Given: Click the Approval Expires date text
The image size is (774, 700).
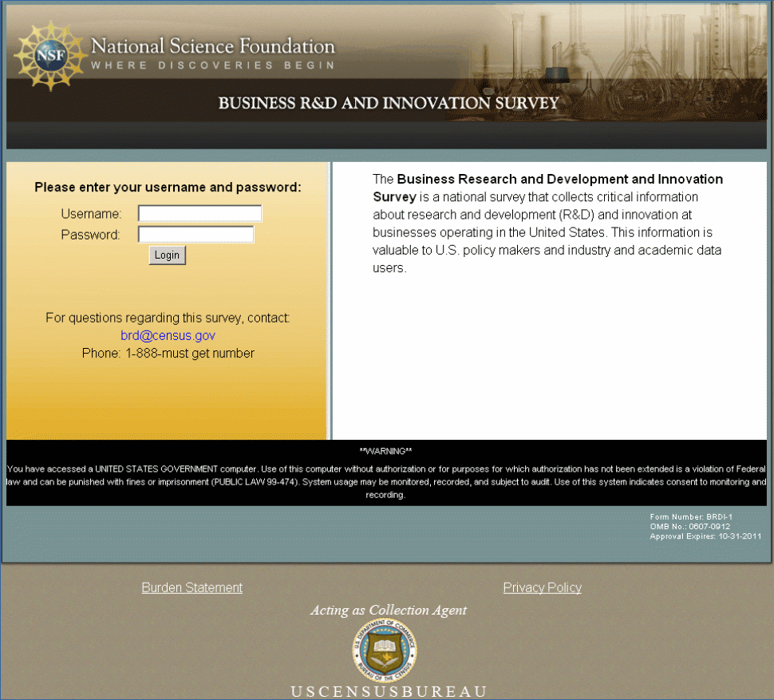Looking at the screenshot, I should tap(705, 536).
